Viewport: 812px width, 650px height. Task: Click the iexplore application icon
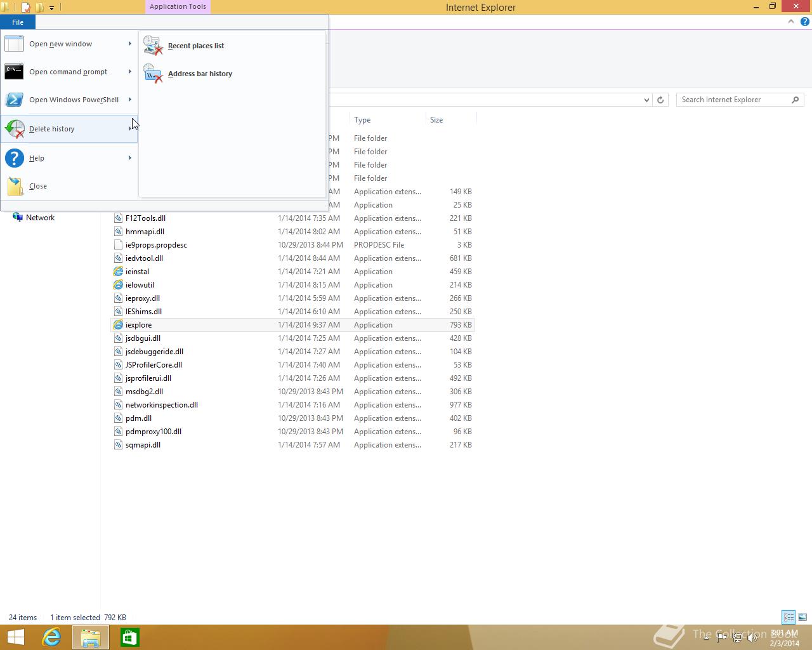pos(118,325)
